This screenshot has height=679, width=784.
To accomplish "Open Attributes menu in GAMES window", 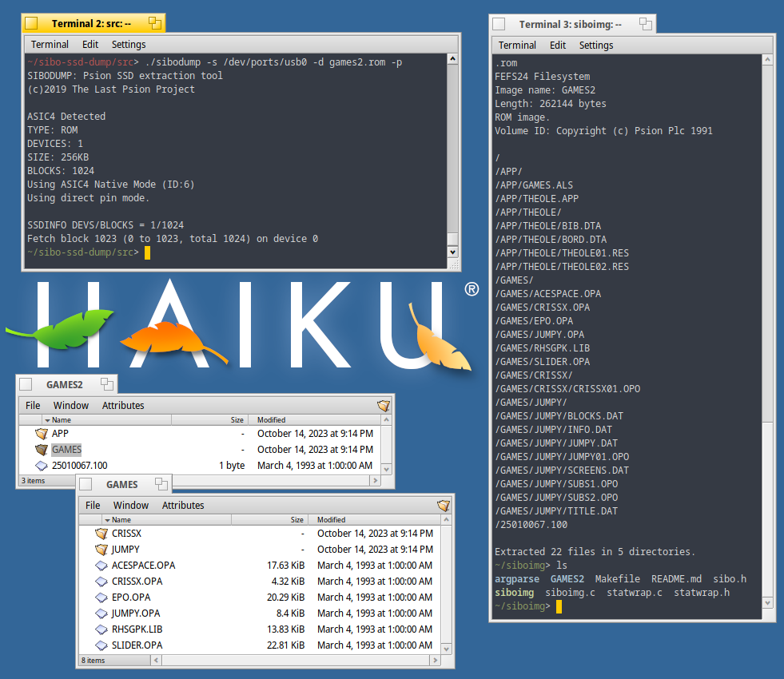I will click(x=183, y=506).
